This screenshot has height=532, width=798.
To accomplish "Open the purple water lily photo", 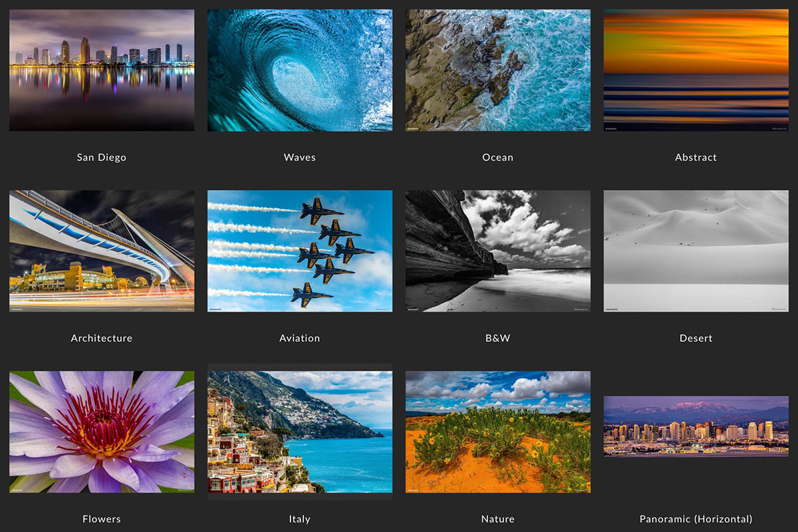I will pos(102,432).
